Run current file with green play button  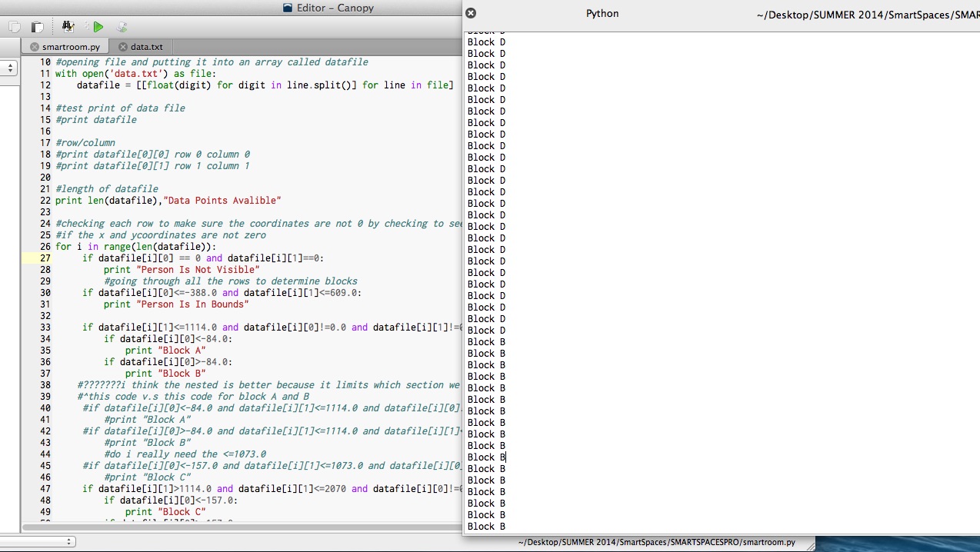coord(98,27)
